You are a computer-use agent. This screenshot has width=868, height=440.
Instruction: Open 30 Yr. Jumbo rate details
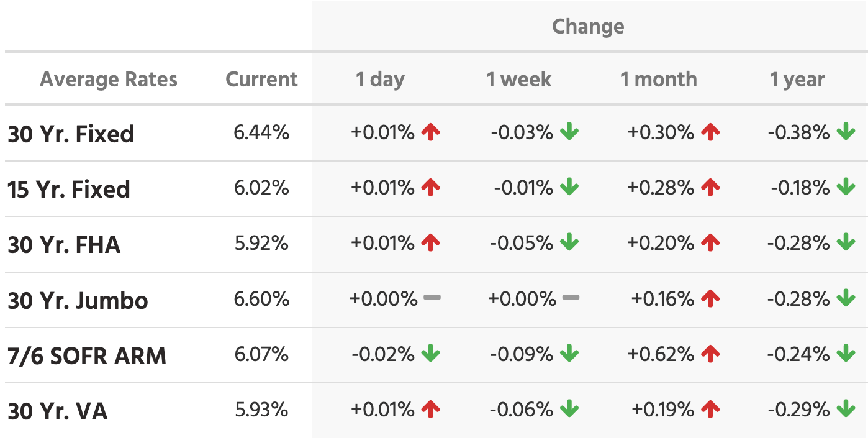tap(78, 301)
